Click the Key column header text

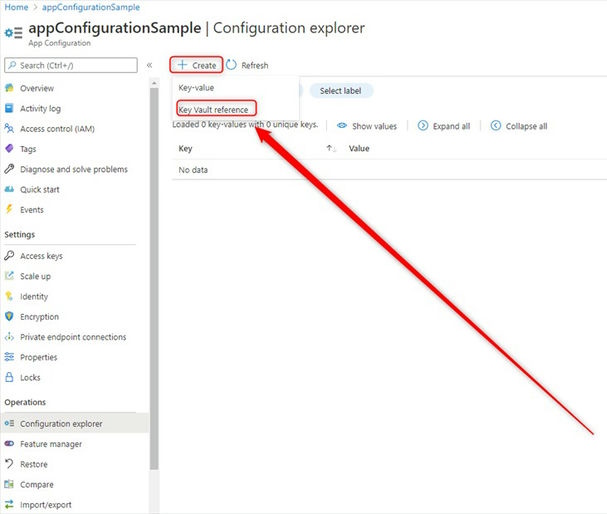(185, 148)
